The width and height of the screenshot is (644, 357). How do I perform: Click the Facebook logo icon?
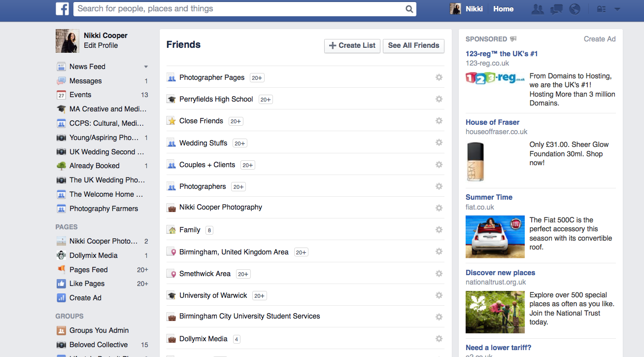[62, 8]
